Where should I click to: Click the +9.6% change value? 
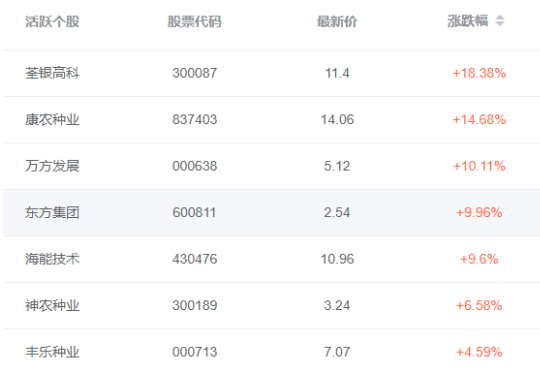[479, 259]
